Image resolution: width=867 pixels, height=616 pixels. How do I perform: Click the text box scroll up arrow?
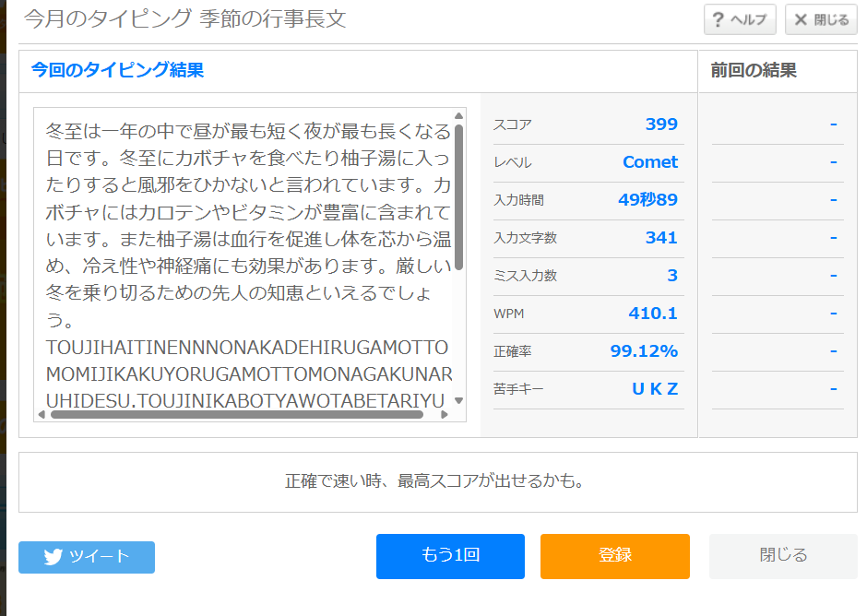pos(459,115)
